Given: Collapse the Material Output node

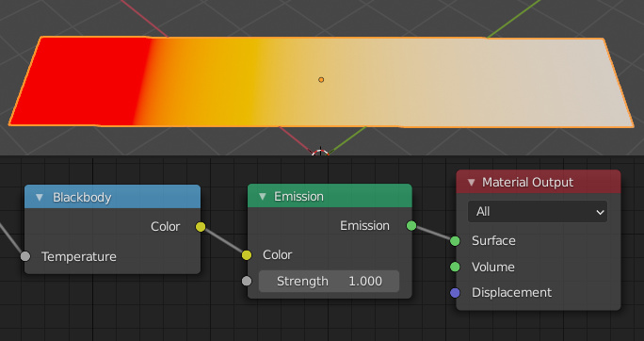Looking at the screenshot, I should (471, 182).
